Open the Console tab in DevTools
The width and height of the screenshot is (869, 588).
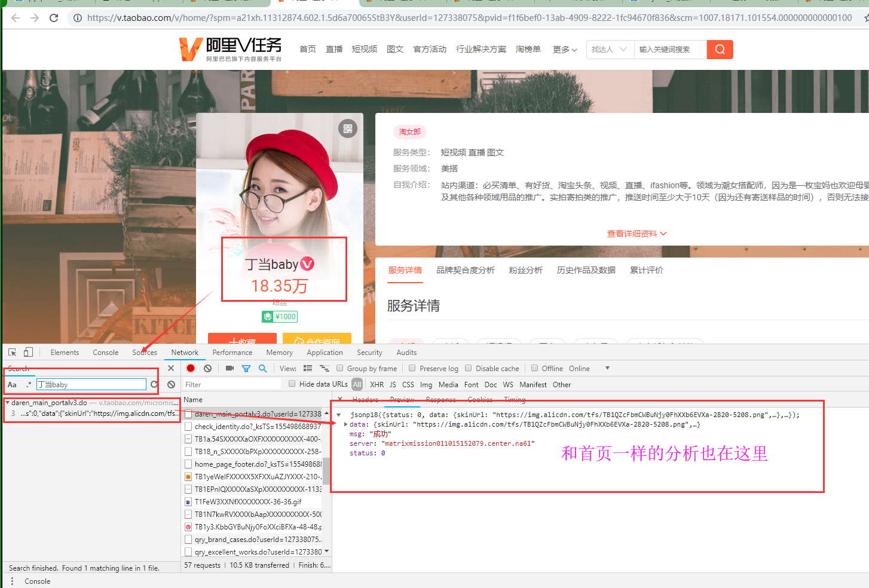[106, 353]
